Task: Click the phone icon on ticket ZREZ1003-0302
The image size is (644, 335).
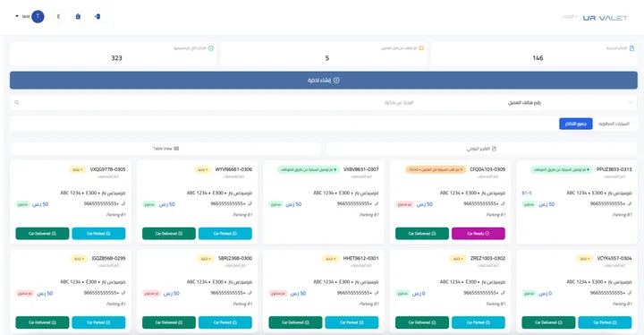Action: coord(503,293)
